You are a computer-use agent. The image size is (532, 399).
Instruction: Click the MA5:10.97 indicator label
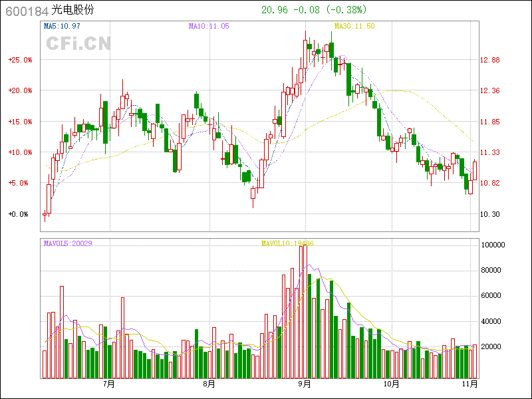(62, 26)
